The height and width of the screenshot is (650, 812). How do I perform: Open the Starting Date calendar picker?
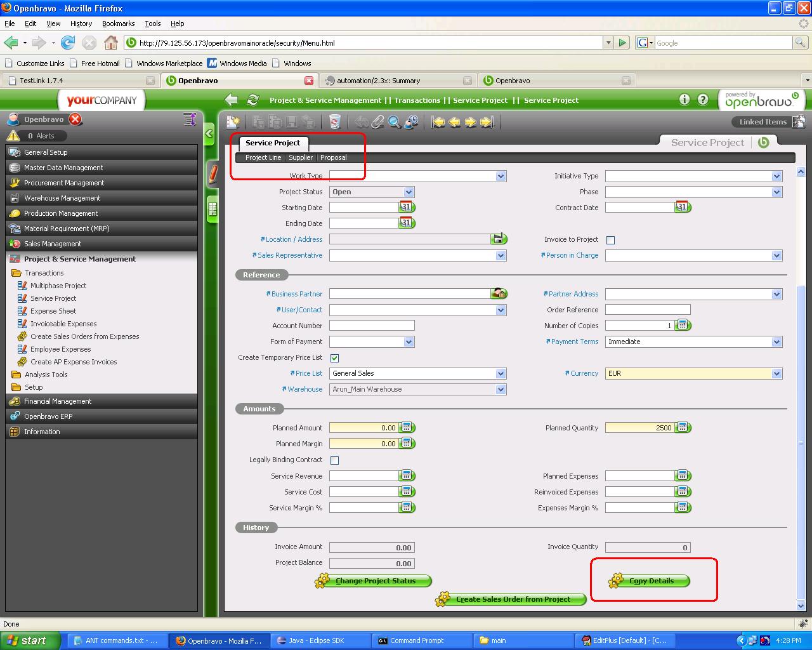point(406,208)
